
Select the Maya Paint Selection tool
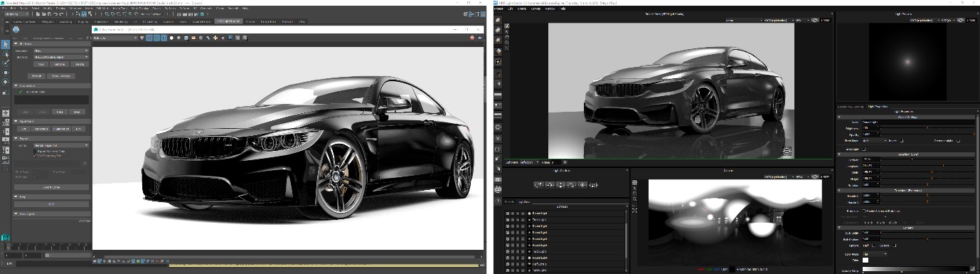click(6, 63)
